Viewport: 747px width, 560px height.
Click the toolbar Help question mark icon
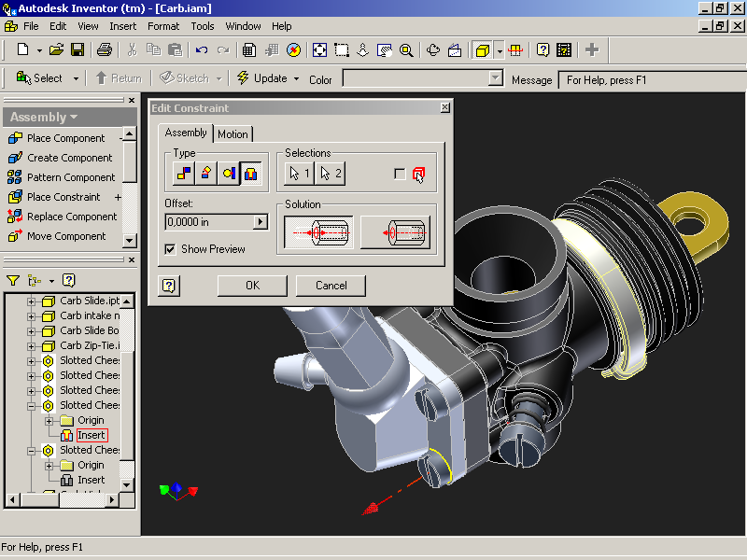pos(543,49)
